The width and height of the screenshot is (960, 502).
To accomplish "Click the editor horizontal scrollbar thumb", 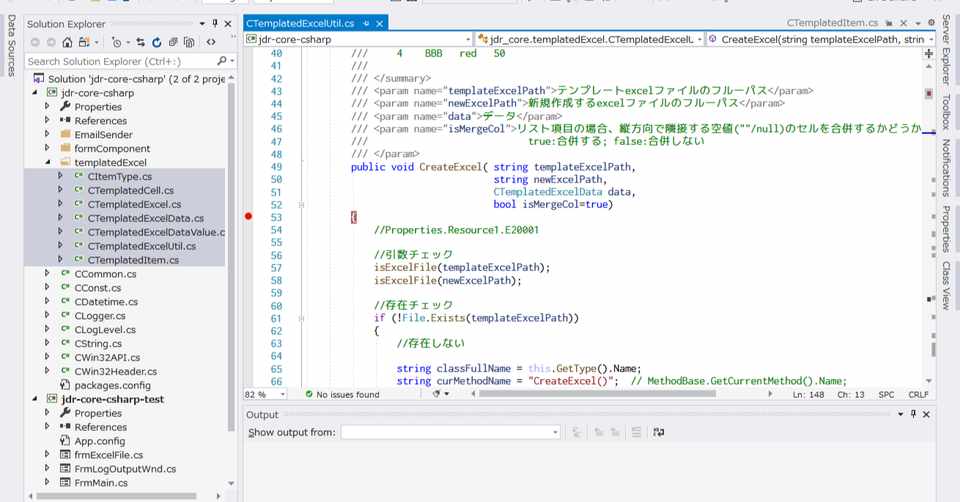I will 597,394.
